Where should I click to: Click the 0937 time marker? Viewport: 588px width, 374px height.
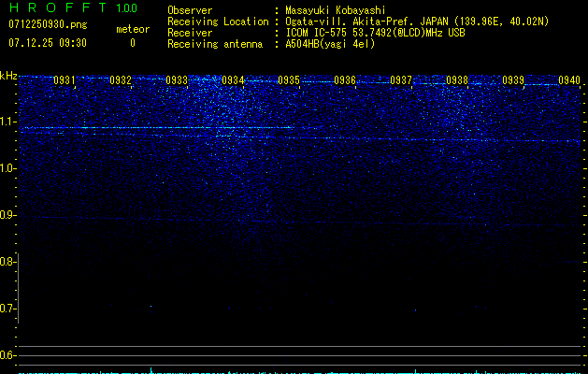click(401, 80)
